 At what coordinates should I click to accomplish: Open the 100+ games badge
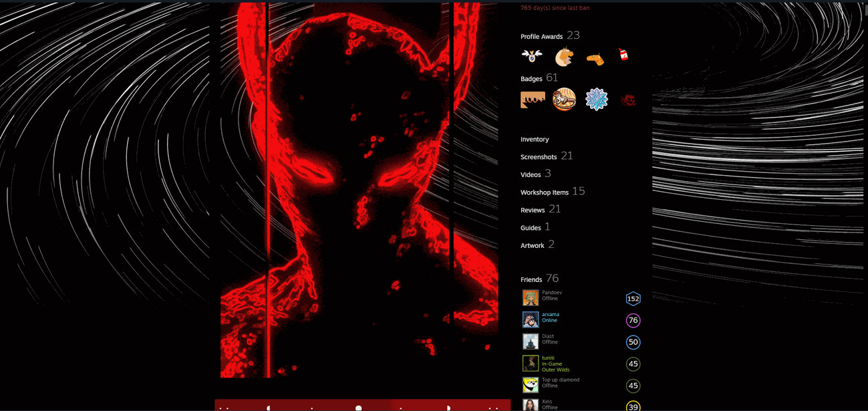(x=533, y=100)
